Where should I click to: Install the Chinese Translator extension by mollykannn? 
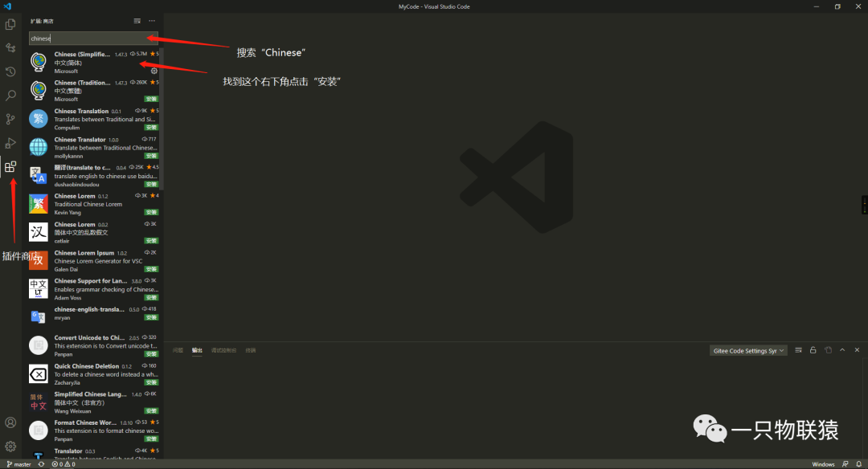tap(151, 156)
